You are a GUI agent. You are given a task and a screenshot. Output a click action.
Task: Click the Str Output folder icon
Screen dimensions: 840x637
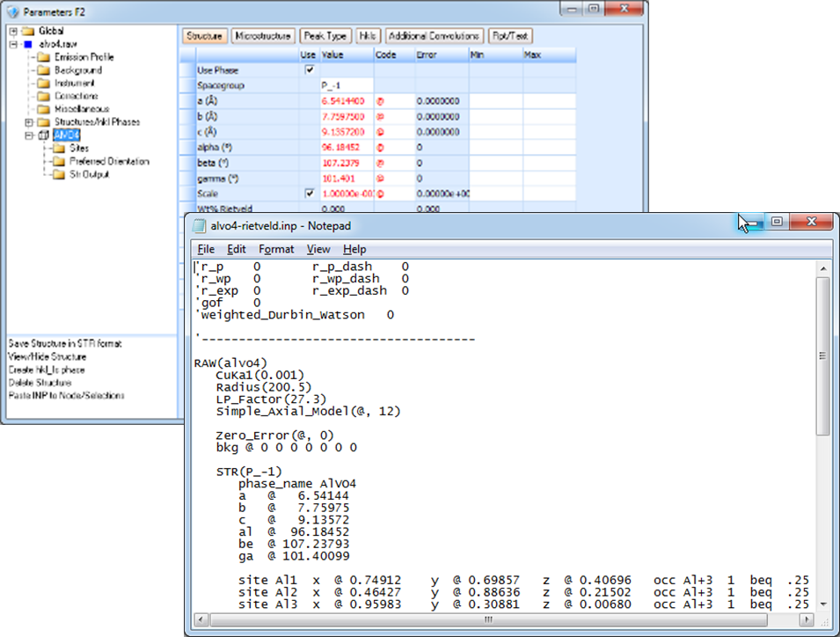click(58, 174)
